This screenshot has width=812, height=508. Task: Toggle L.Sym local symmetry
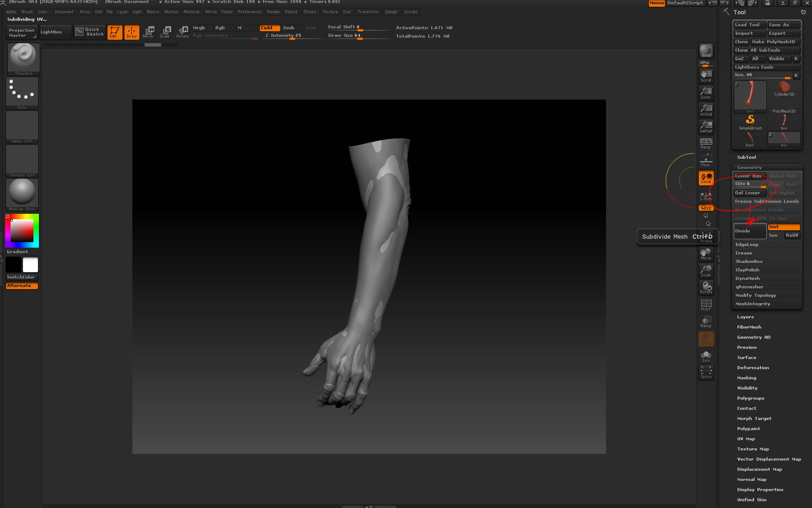click(x=706, y=196)
